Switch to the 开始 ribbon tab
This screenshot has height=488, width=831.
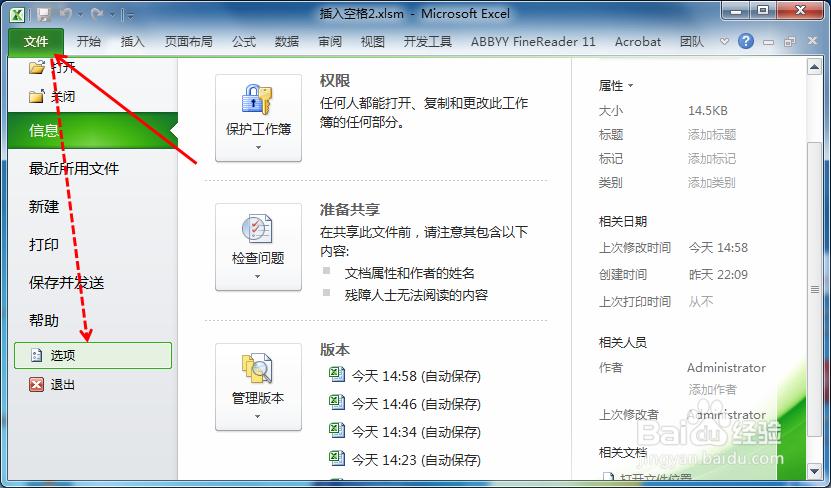[x=89, y=42]
